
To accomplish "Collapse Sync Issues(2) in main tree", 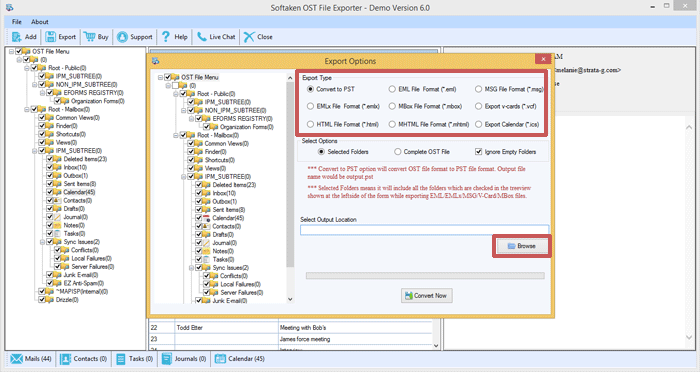I will click(42, 242).
